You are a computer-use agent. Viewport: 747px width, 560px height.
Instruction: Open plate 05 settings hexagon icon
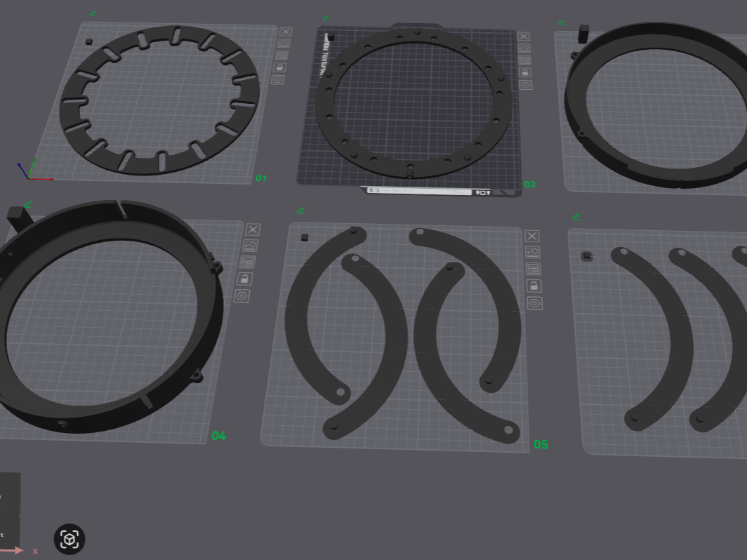[x=534, y=303]
